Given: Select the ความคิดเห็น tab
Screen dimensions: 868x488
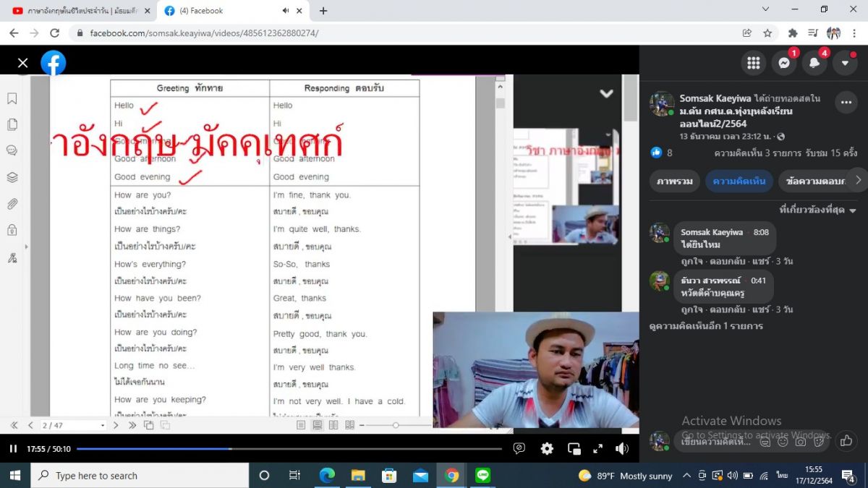Looking at the screenshot, I should click(739, 181).
